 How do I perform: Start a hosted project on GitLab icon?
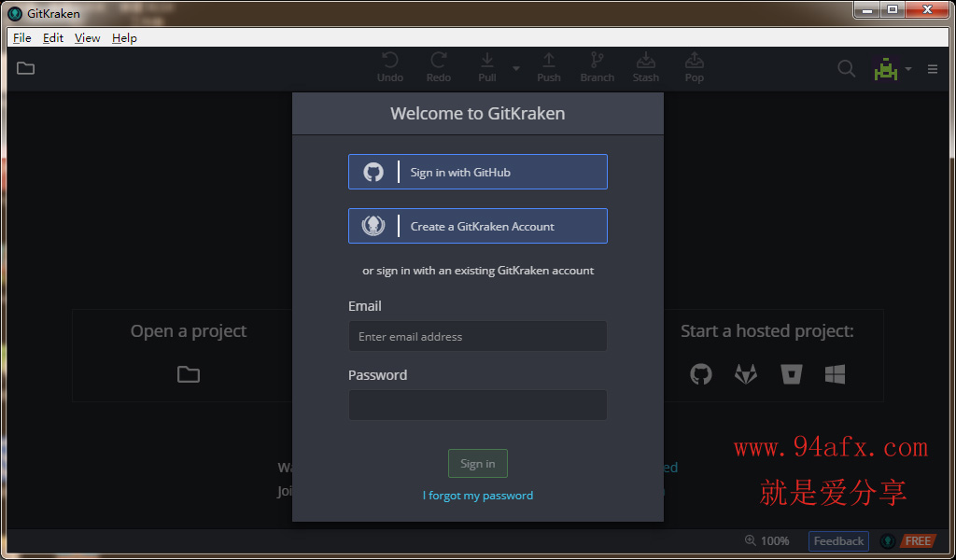click(x=746, y=374)
